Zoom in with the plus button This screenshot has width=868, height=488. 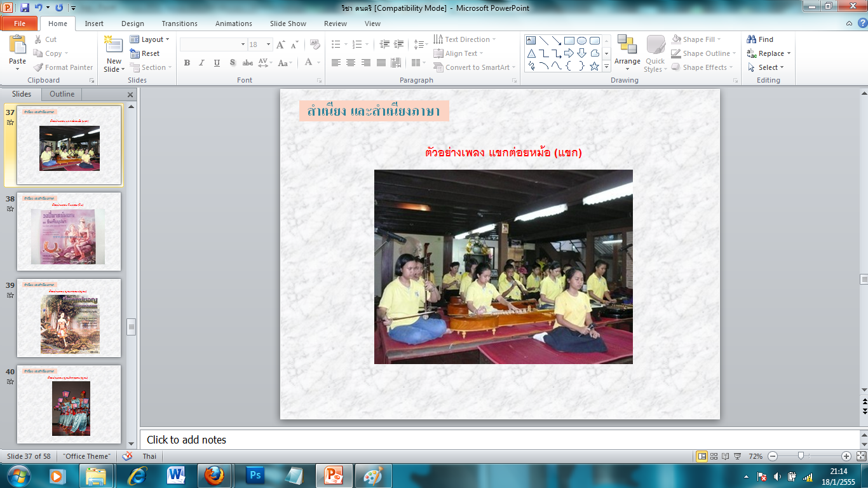[846, 456]
